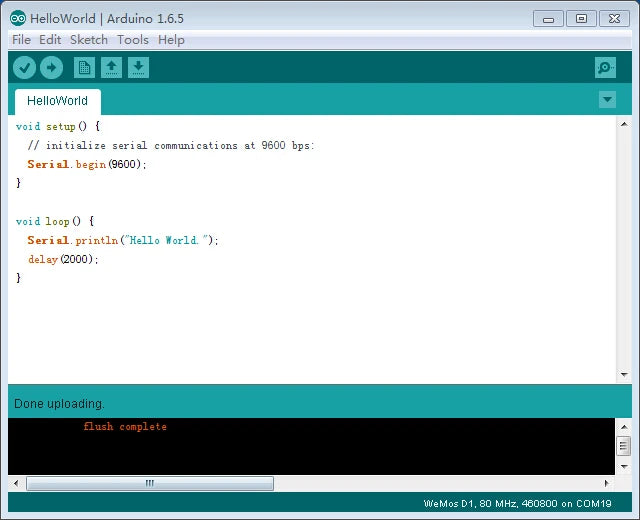Click the Save sketch down-arrow icon
Image resolution: width=640 pixels, height=520 pixels.
(x=139, y=67)
